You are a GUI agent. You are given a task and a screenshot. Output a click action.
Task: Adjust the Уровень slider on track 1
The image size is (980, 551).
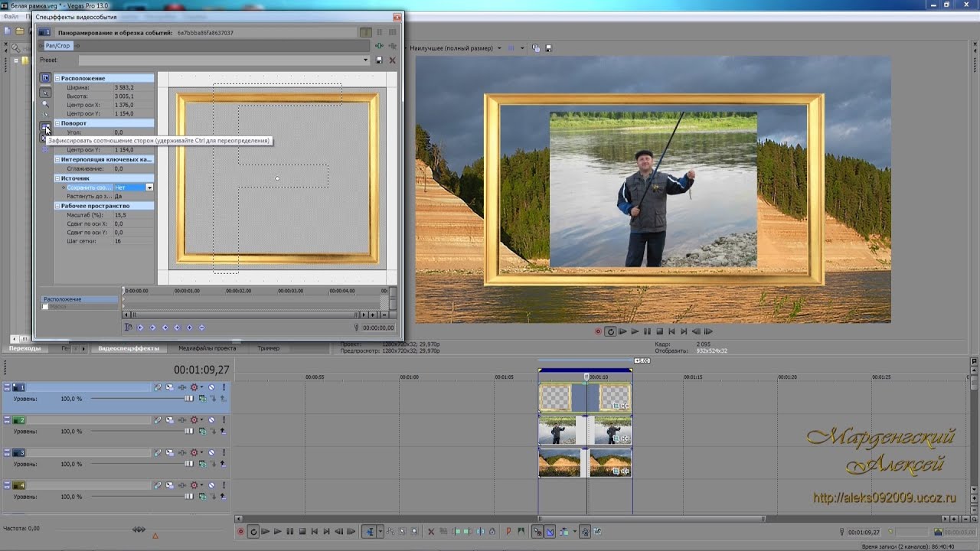click(190, 399)
